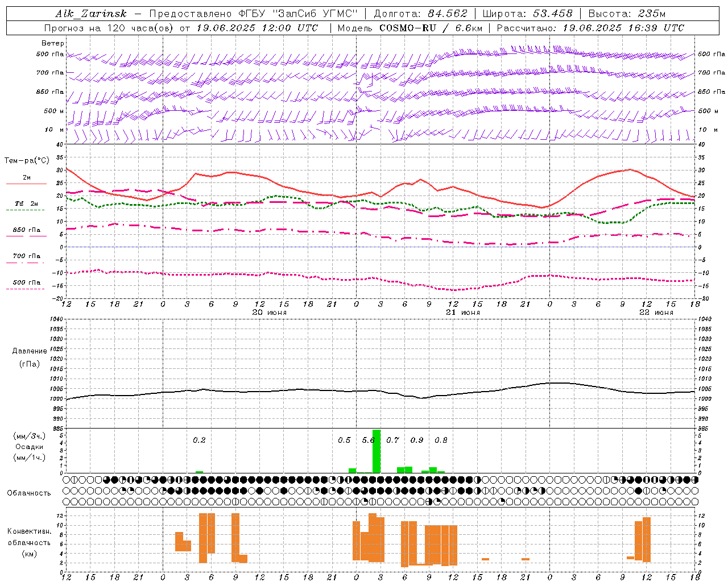Click the precipitation value 0.2
The height and width of the screenshot is (582, 728).
199,440
